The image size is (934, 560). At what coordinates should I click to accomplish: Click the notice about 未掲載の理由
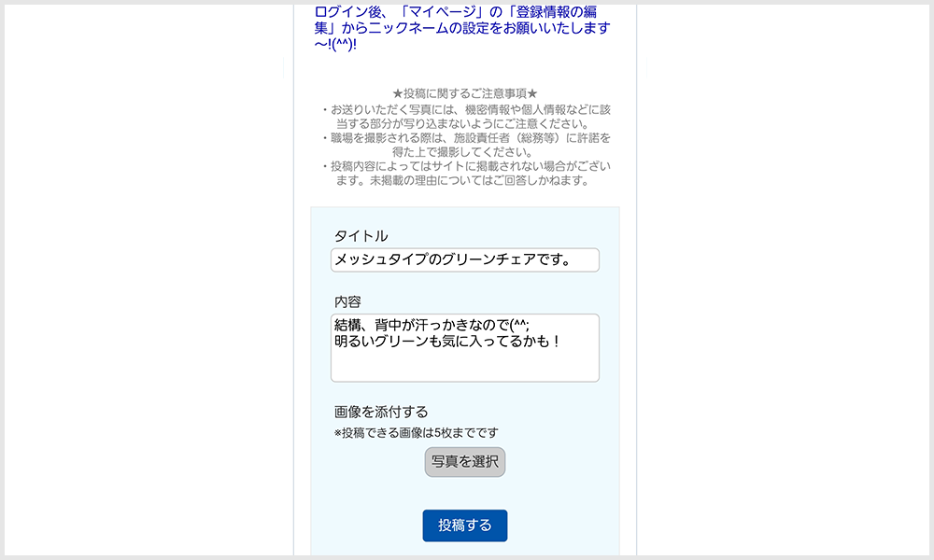(466, 174)
